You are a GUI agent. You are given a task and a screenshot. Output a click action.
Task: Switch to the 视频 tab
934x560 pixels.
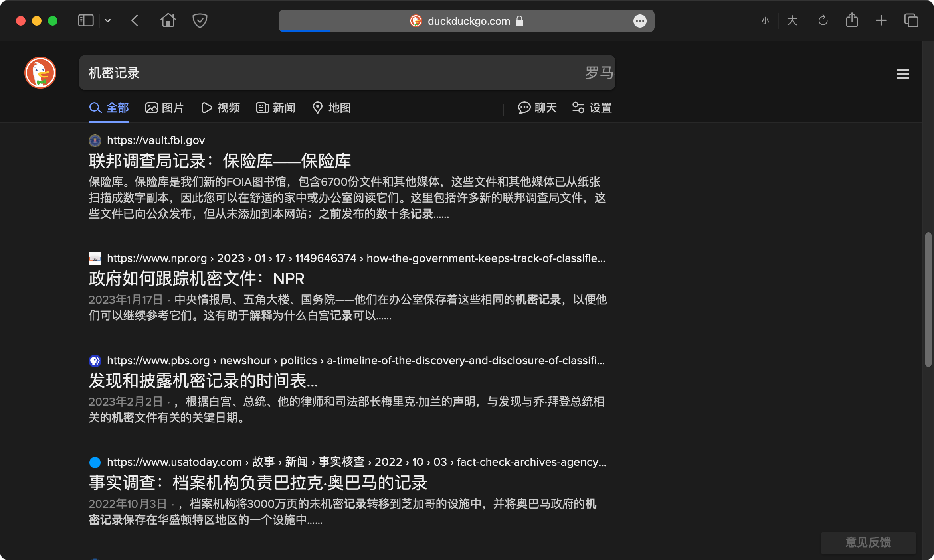[221, 108]
